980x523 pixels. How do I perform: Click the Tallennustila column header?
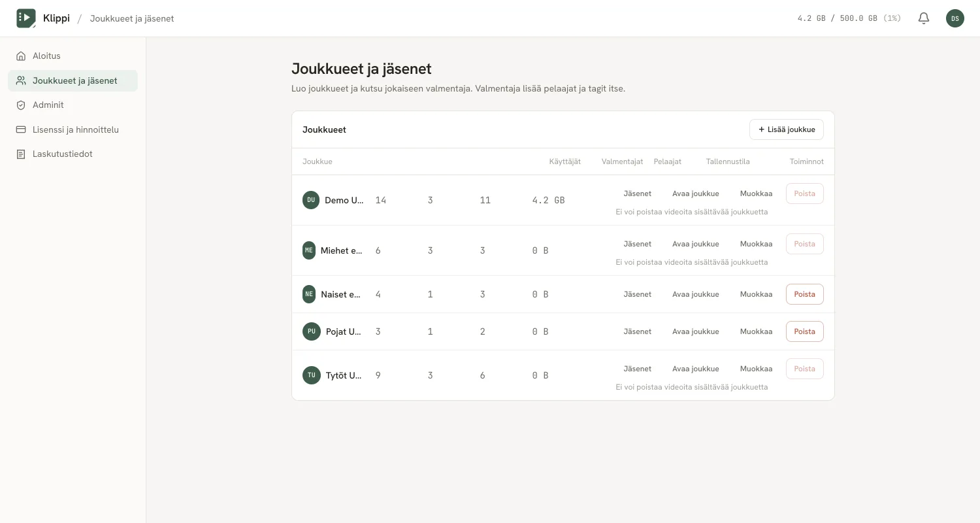coord(728,161)
